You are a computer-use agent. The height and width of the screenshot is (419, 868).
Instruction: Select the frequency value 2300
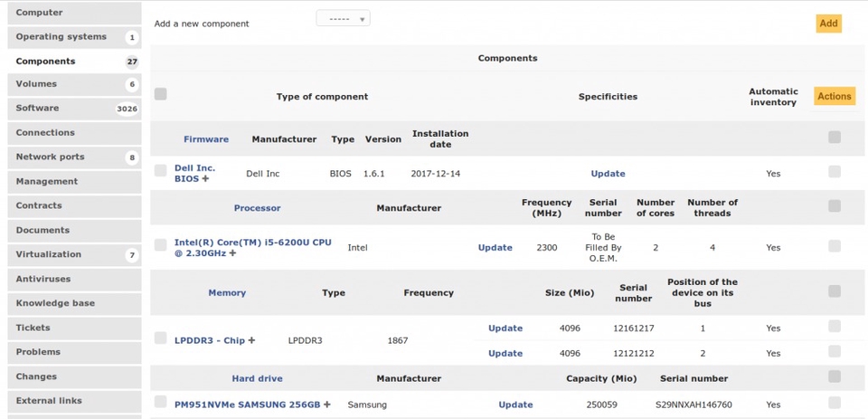(x=546, y=248)
